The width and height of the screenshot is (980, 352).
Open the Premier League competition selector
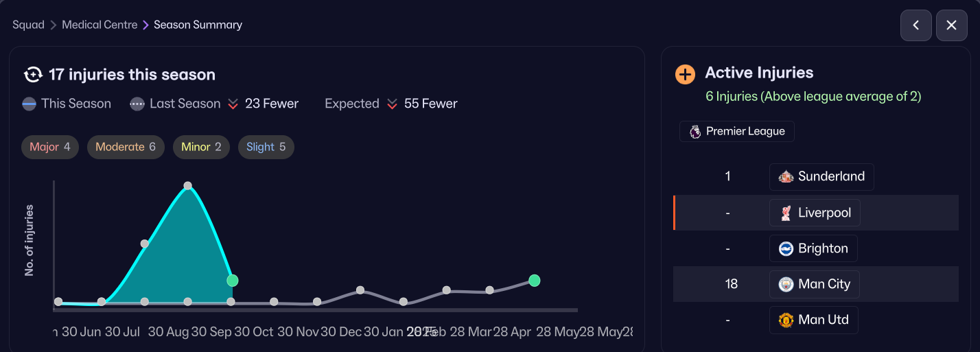(x=737, y=132)
